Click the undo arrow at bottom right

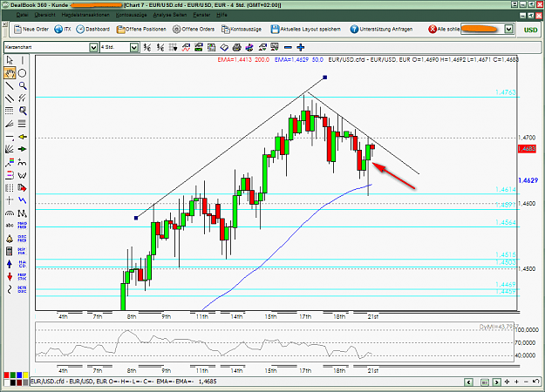coord(535,382)
